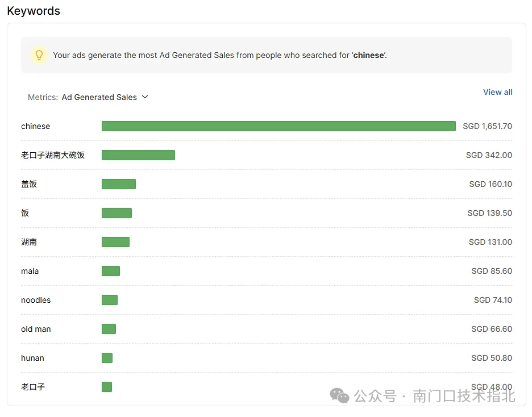Click the Keywords section heading
This screenshot has width=532, height=417.
click(34, 11)
